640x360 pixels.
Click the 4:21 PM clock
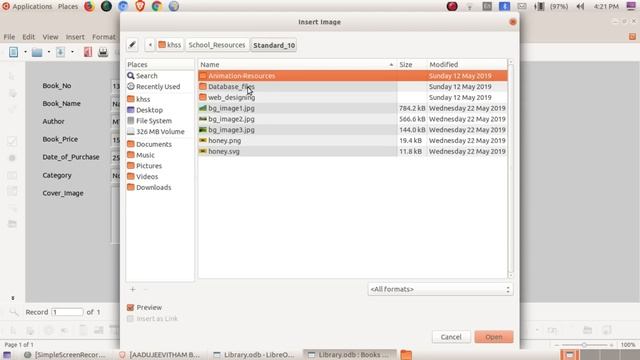(x=606, y=7)
